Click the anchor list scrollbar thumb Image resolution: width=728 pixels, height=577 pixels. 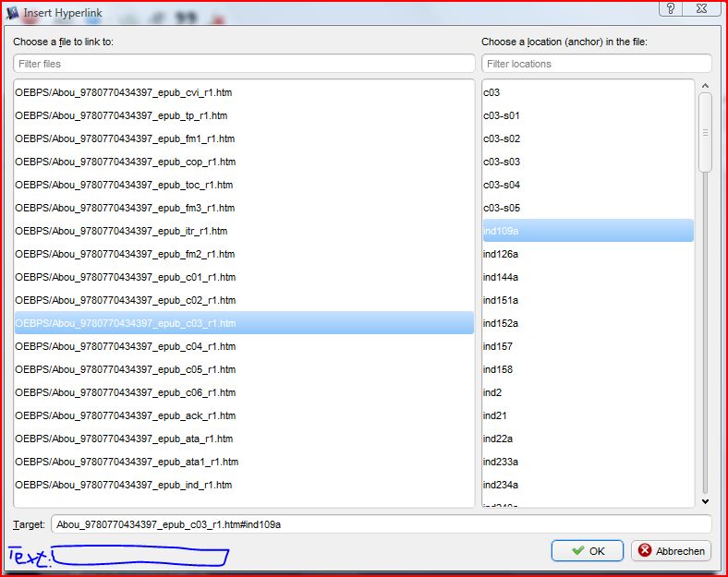pyautogui.click(x=705, y=133)
